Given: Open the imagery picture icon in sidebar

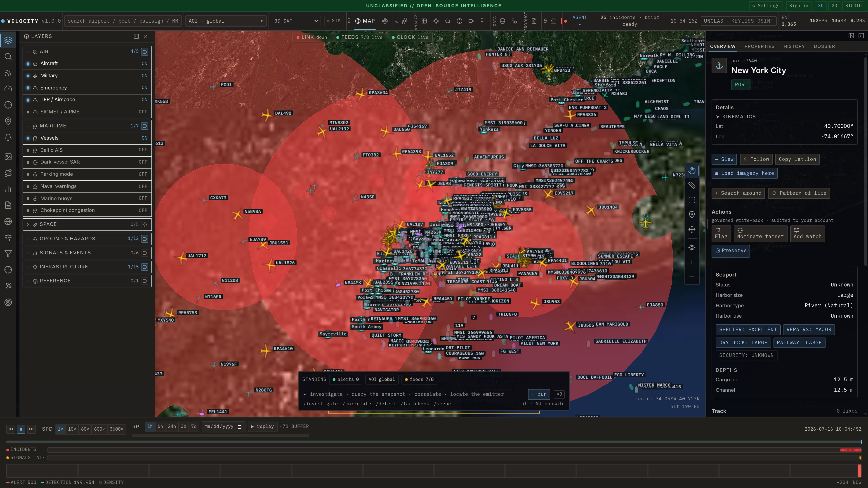Looking at the screenshot, I should [x=8, y=157].
